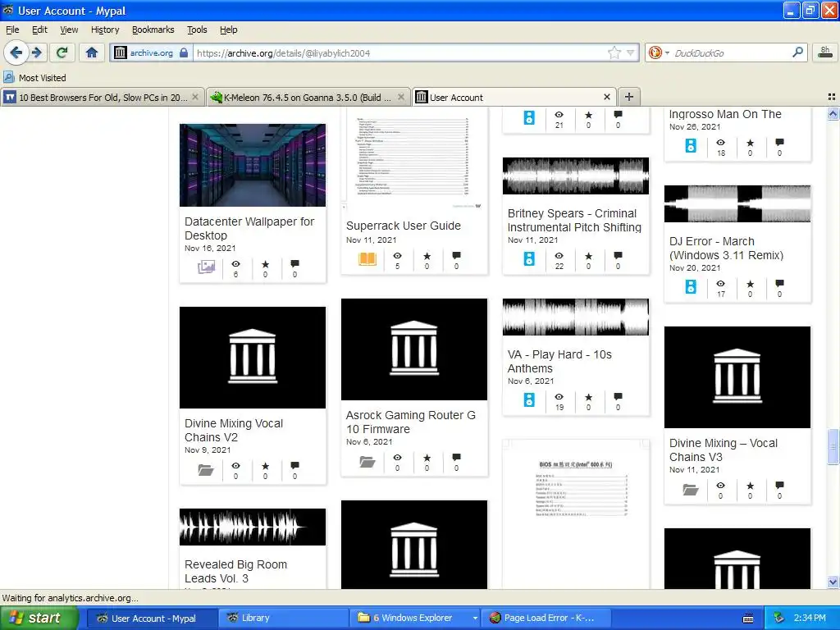The height and width of the screenshot is (630, 840).
Task: Click the audio icon under Britney Spears item
Action: 529,258
